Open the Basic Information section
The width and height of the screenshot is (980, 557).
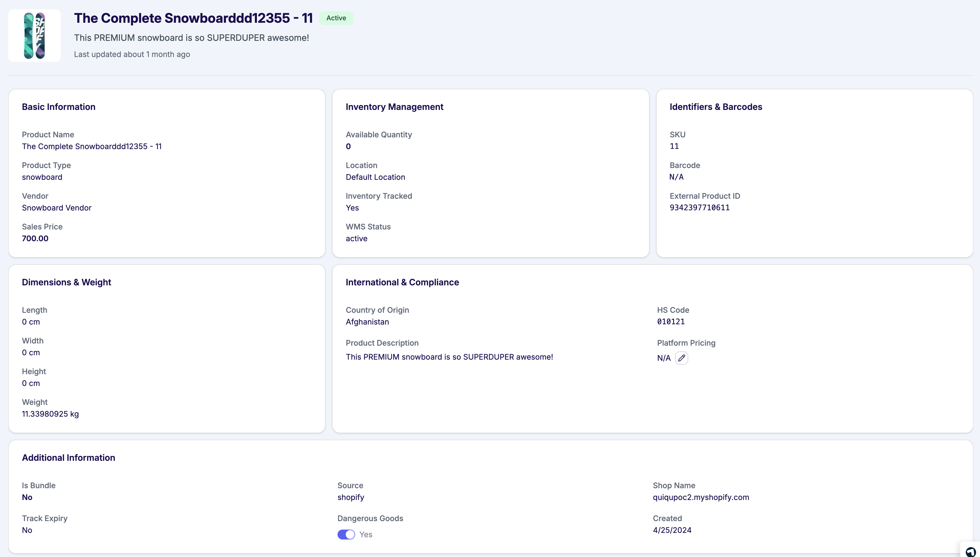click(58, 107)
